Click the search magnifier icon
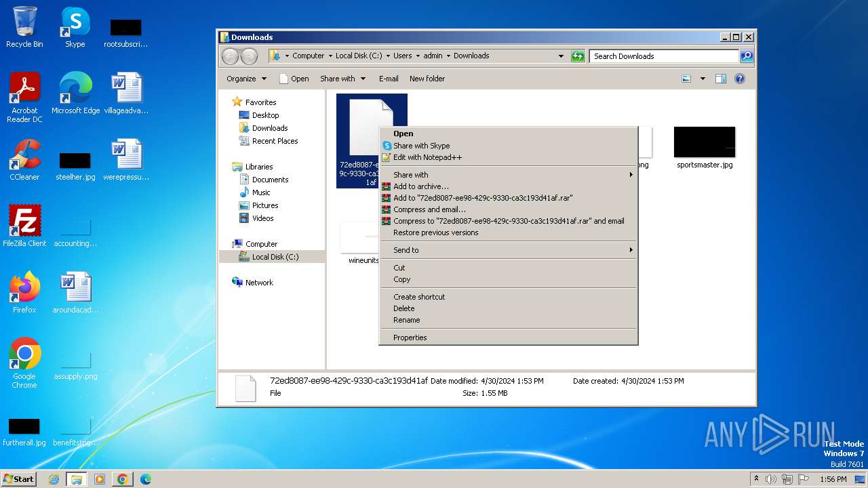Viewport: 868px width, 488px height. pyautogui.click(x=746, y=56)
